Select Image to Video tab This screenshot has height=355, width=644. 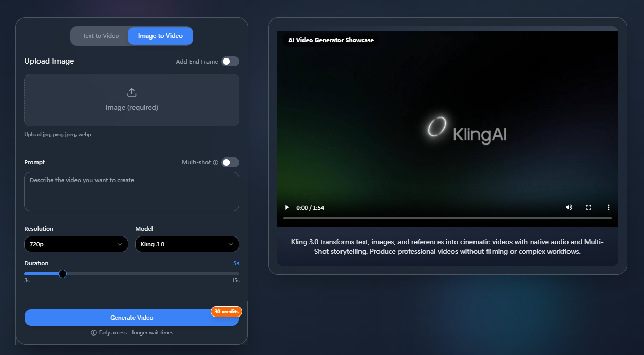160,36
